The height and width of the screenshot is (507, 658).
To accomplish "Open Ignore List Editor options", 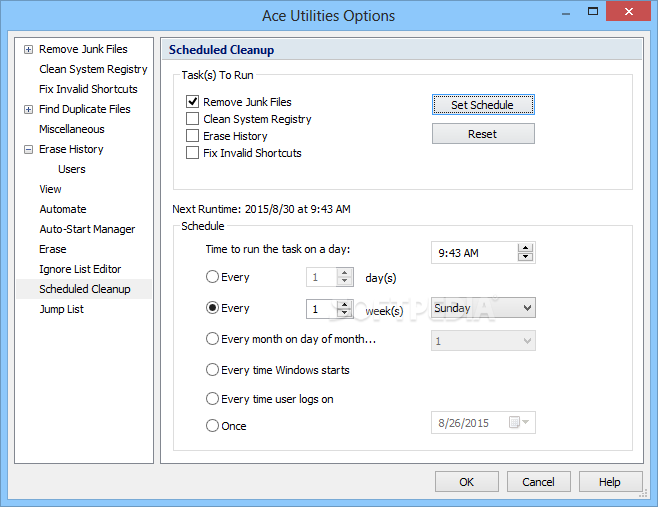I will click(x=80, y=269).
